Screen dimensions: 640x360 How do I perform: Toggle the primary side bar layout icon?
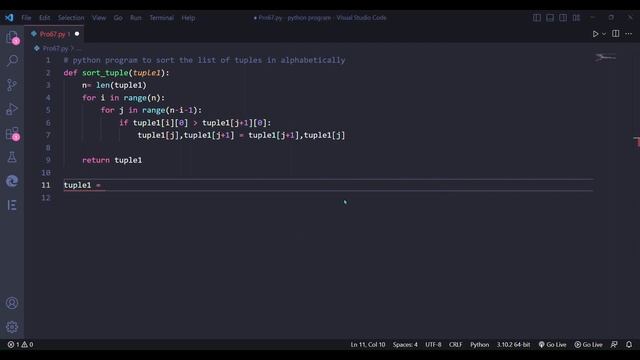pyautogui.click(x=537, y=18)
